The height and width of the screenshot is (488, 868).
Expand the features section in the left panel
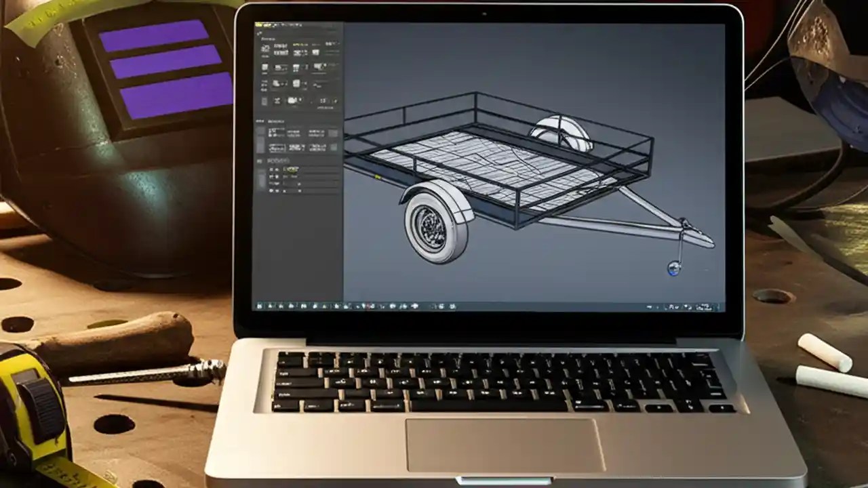coord(260,122)
